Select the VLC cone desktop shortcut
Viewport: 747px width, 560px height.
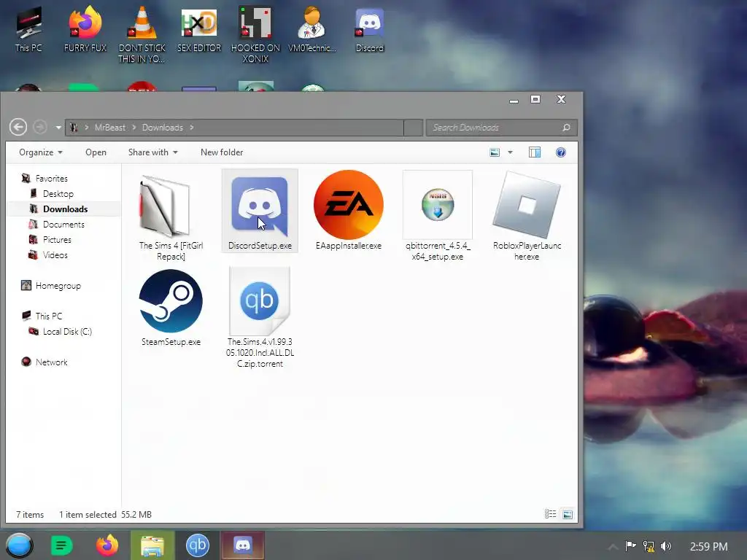(142, 34)
